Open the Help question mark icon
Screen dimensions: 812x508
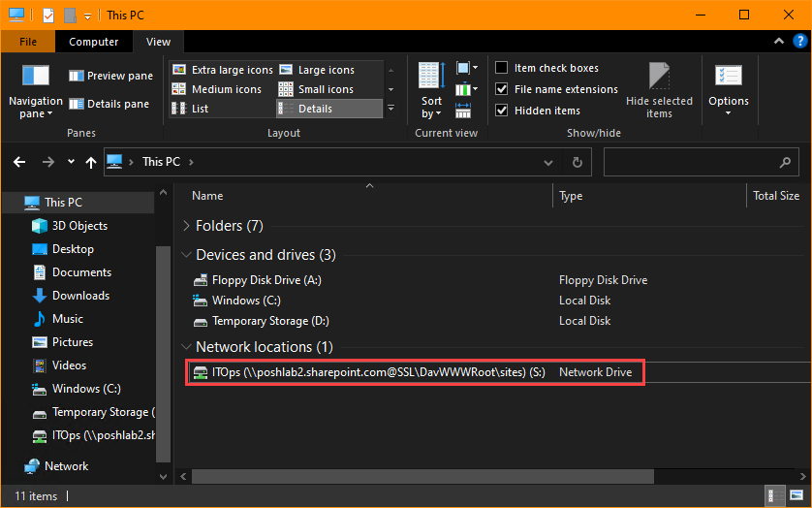798,42
